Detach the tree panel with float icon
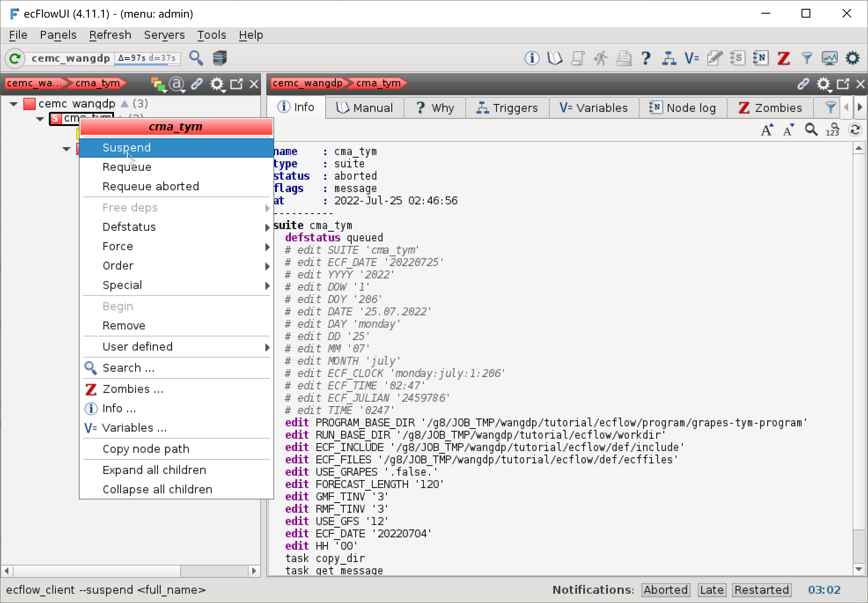This screenshot has height=603, width=868. (x=236, y=84)
